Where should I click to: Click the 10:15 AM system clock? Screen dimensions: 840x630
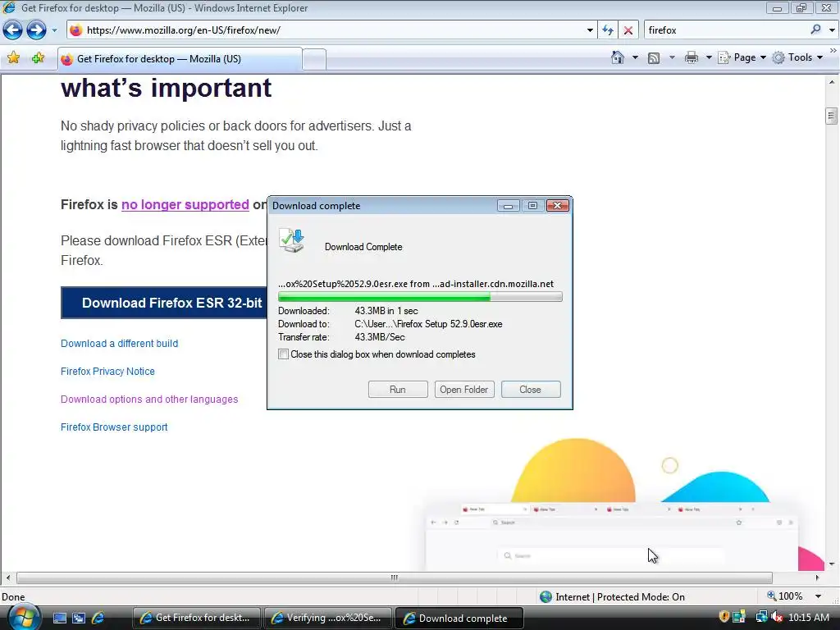[808, 618]
